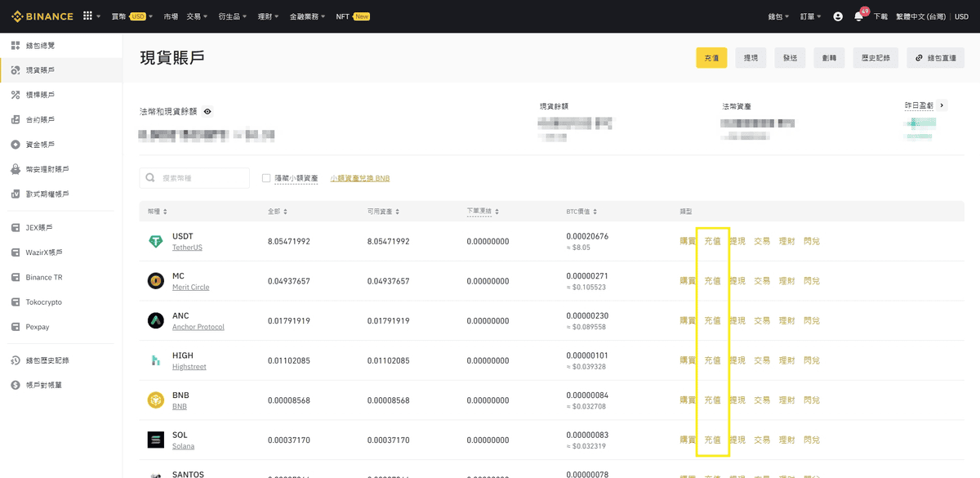
Task: Click 理財 in the BNB row
Action: pos(786,400)
